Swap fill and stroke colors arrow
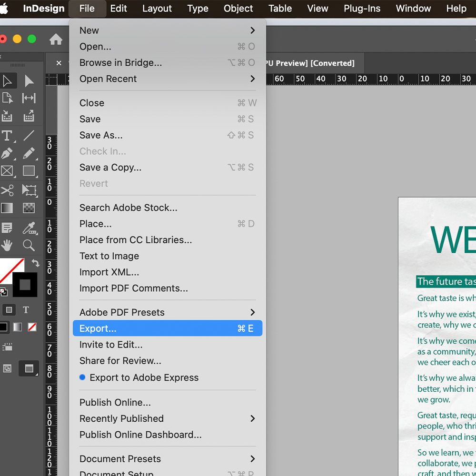The height and width of the screenshot is (476, 476). tap(36, 263)
